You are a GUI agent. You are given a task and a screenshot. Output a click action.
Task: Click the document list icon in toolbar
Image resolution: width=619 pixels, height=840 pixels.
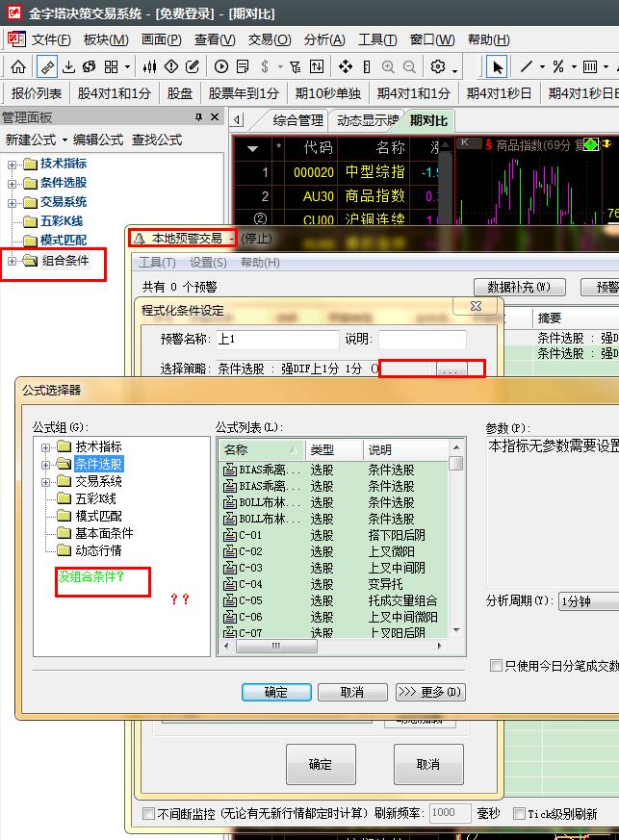(243, 67)
